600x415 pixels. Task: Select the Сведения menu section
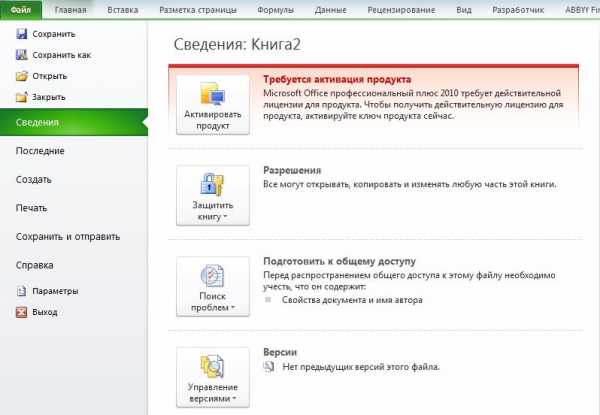tap(74, 122)
